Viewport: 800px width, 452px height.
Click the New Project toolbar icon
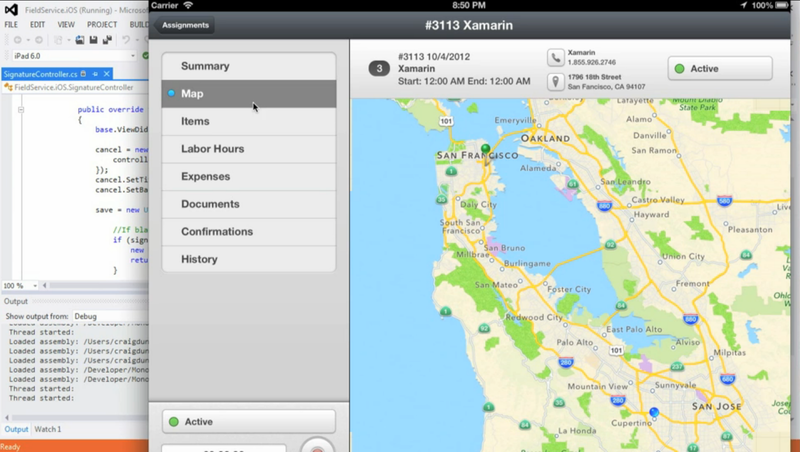pyautogui.click(x=58, y=40)
